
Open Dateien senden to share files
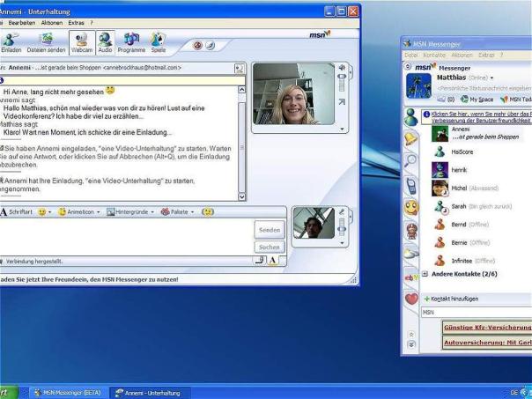pyautogui.click(x=46, y=42)
